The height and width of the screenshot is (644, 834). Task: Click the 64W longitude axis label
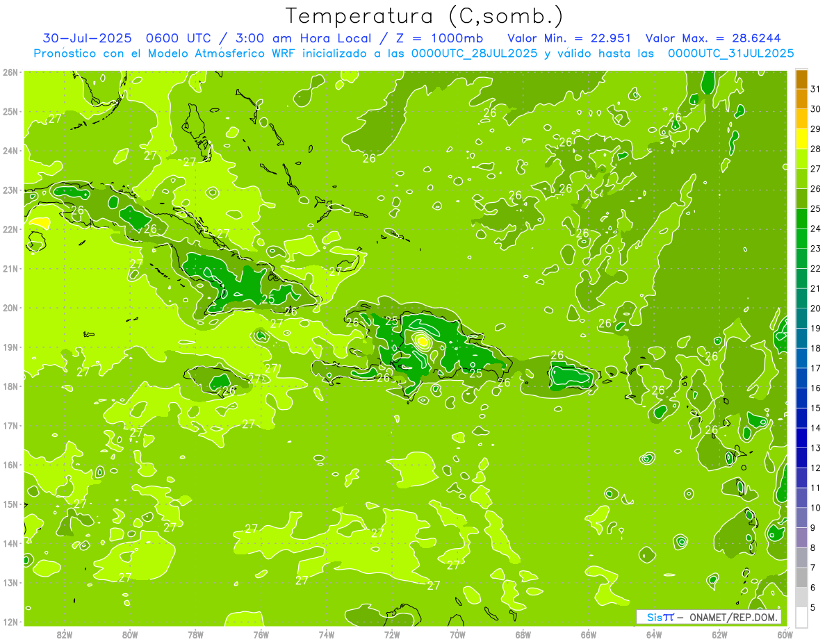[x=654, y=634]
